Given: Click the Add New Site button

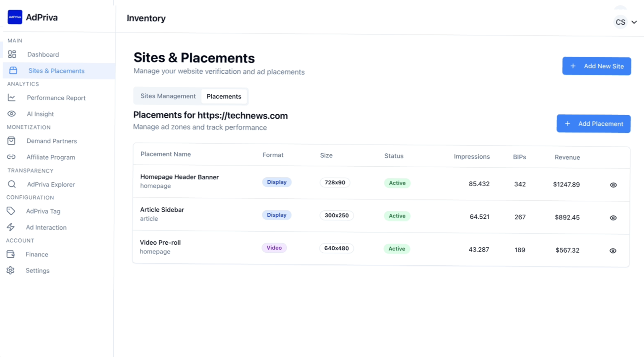Looking at the screenshot, I should (596, 66).
